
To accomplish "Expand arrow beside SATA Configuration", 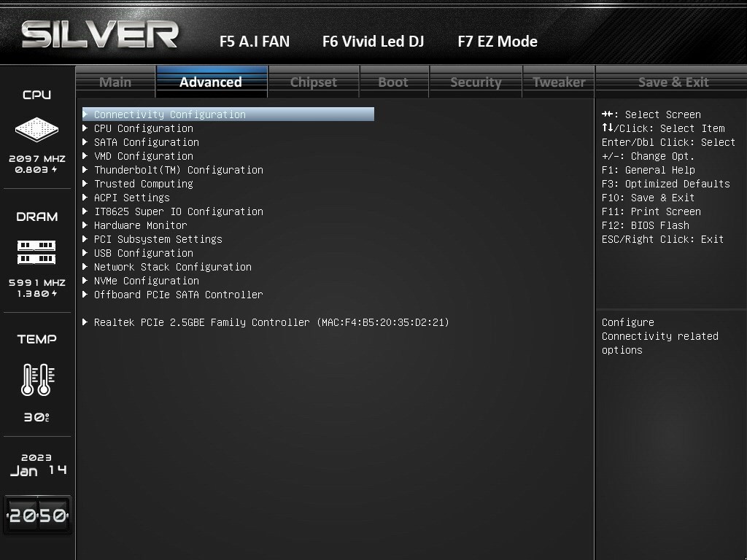I will point(85,141).
